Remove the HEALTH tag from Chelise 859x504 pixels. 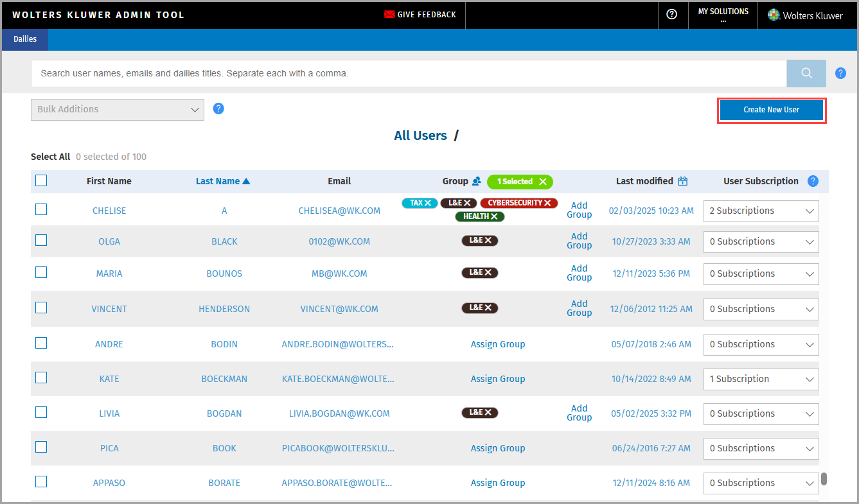click(494, 216)
